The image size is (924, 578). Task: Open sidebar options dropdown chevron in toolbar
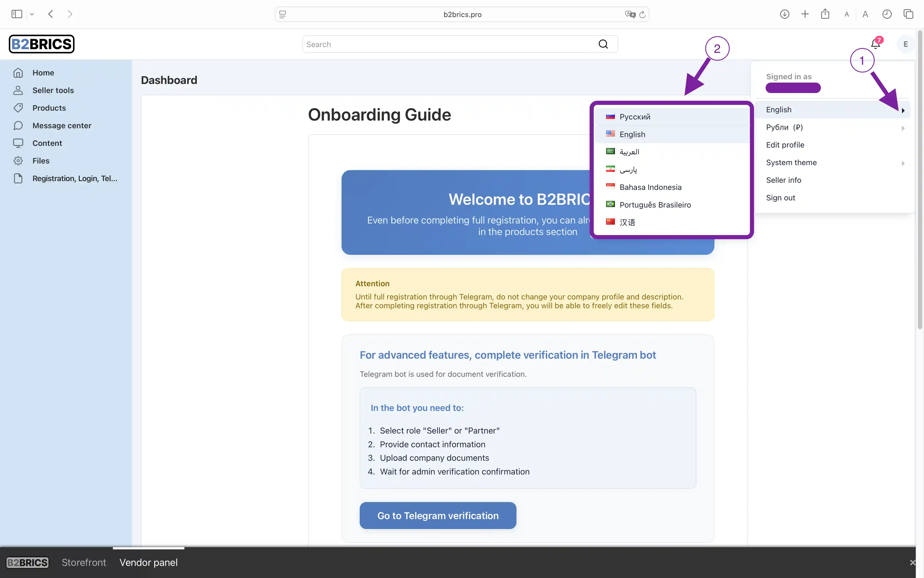pyautogui.click(x=32, y=14)
